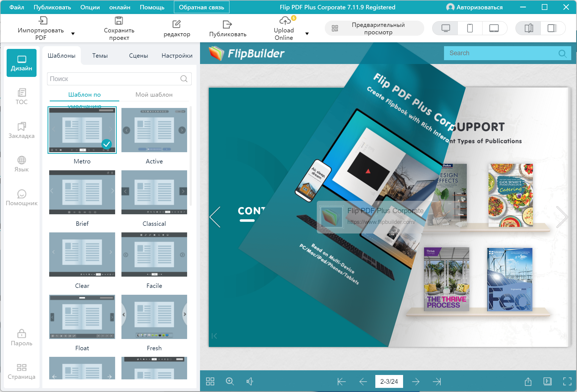Click the Предварительный просмотр button
This screenshot has height=392, width=577.
coord(374,28)
